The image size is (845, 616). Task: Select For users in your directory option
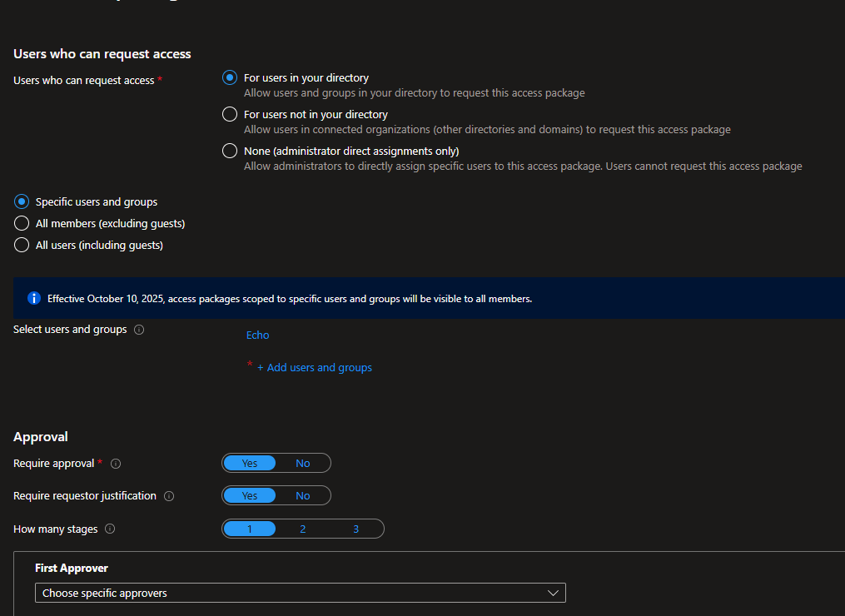(230, 77)
